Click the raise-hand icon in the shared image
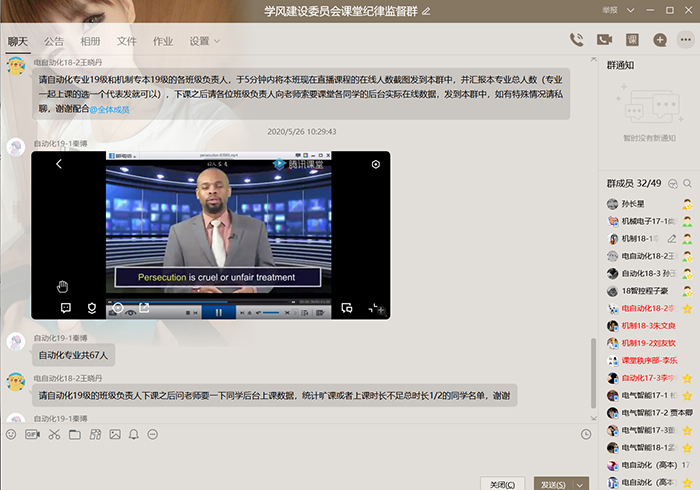700x490 pixels. click(x=62, y=287)
